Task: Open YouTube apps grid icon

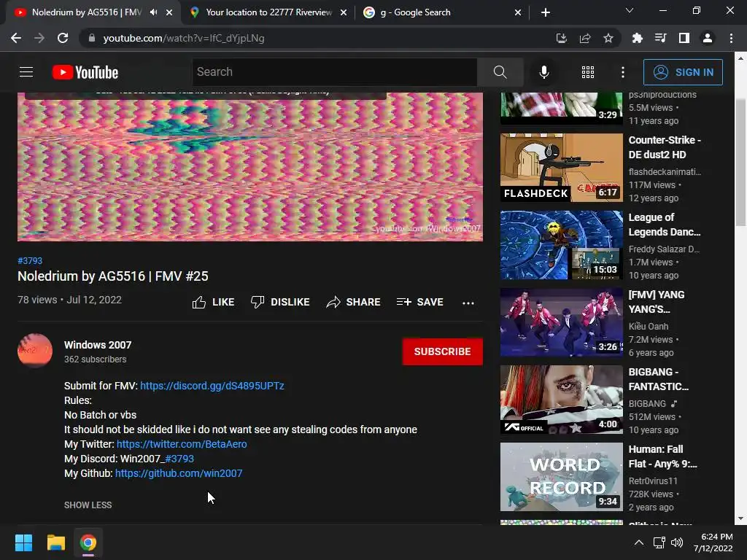Action: pos(588,72)
